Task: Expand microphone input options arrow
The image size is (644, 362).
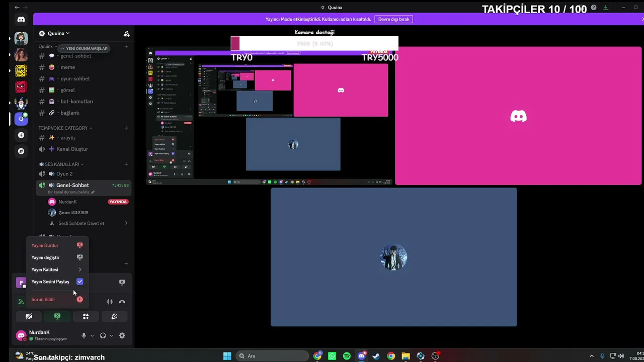Action: (92, 335)
